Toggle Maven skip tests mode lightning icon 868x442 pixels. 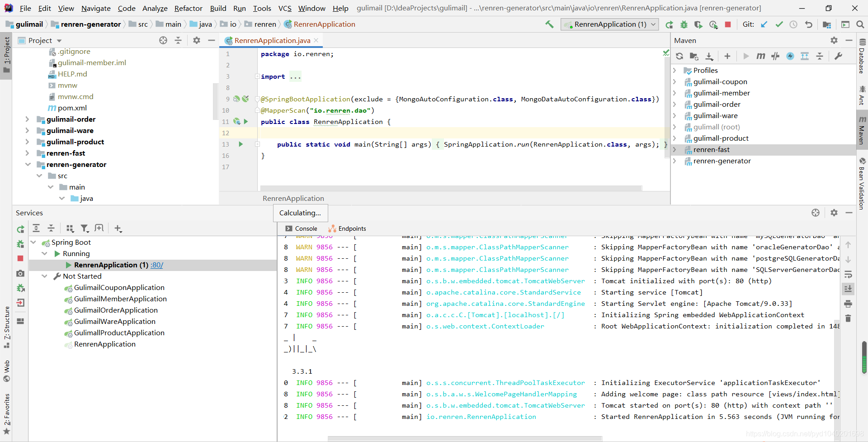tap(790, 56)
